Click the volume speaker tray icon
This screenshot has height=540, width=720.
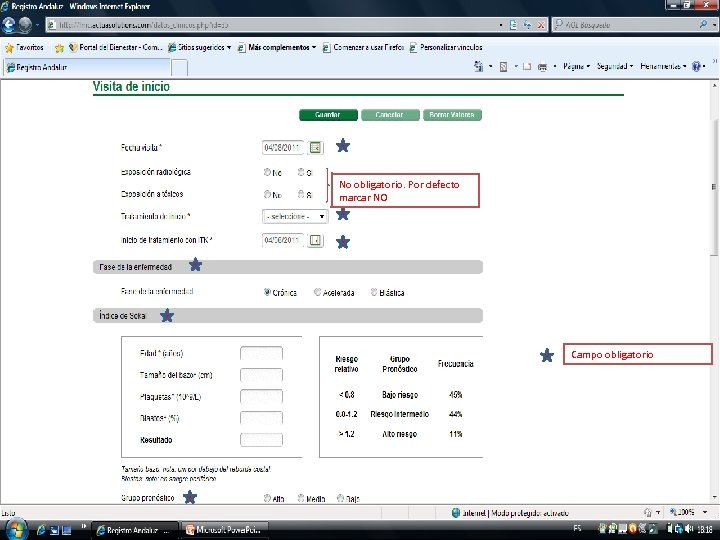pyautogui.click(x=687, y=529)
